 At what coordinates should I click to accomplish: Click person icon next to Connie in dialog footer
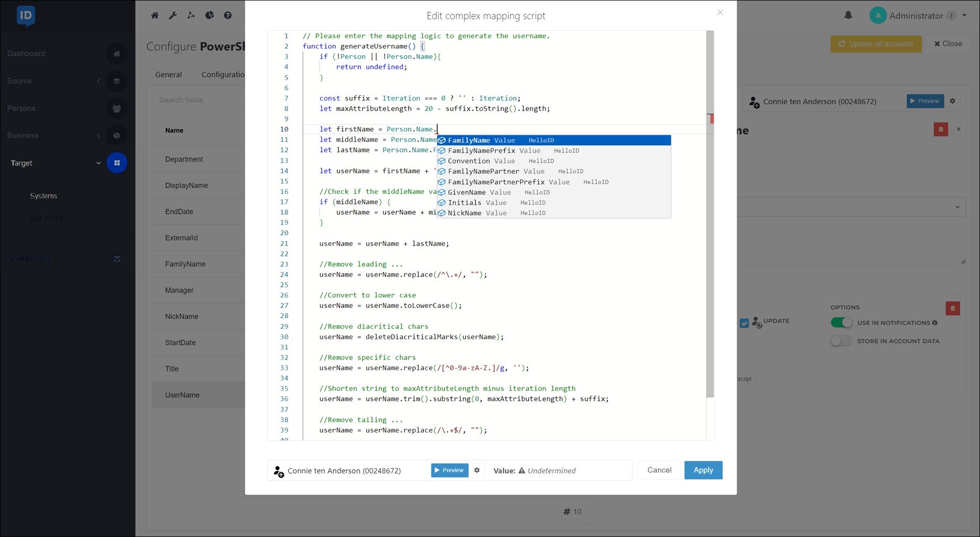pyautogui.click(x=278, y=471)
